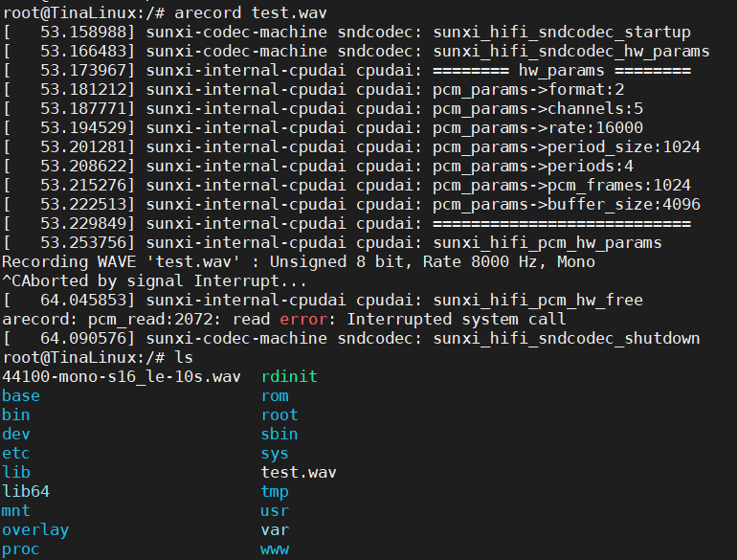Click the bin directory in ls output
Screen dimensions: 737x560
[16, 414]
